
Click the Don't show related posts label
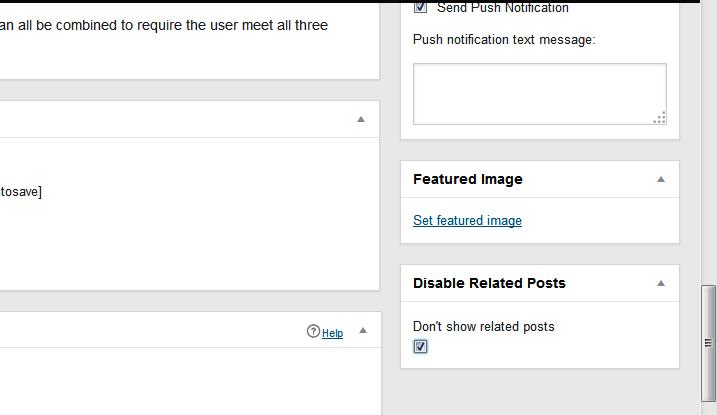point(483,327)
